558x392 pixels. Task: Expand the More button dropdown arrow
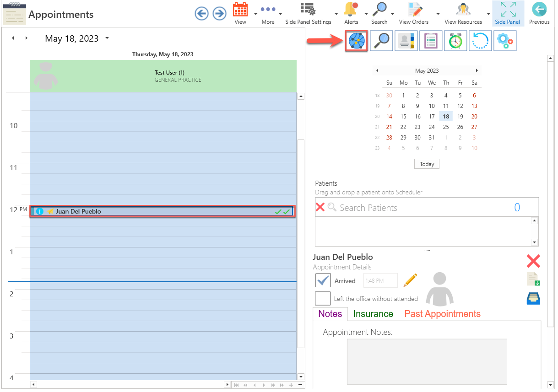tap(280, 13)
